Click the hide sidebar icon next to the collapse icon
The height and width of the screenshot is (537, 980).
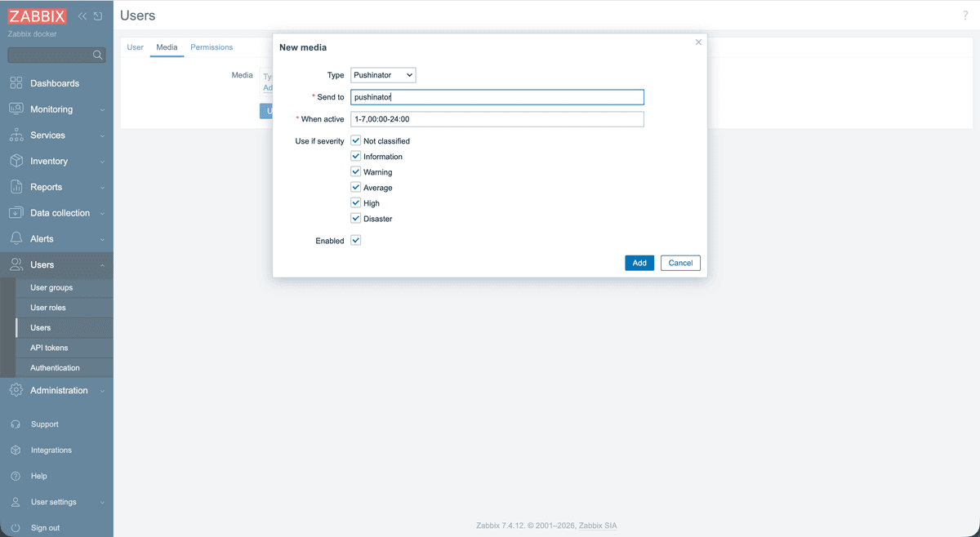98,16
